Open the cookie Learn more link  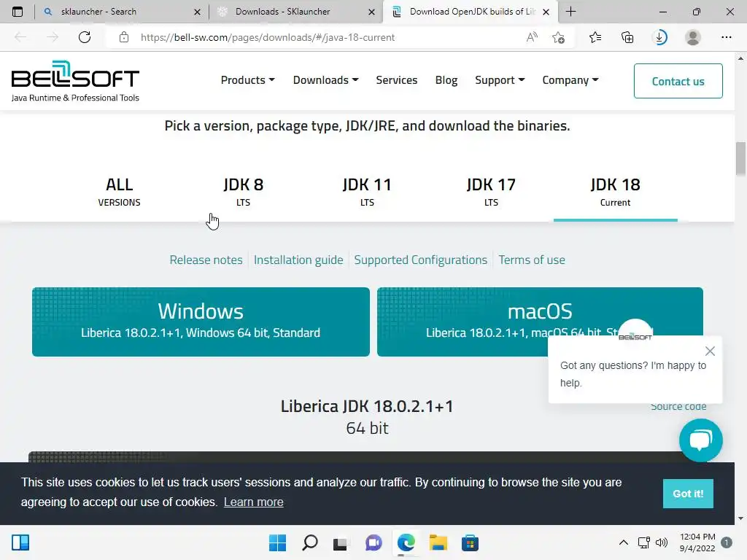pyautogui.click(x=253, y=502)
